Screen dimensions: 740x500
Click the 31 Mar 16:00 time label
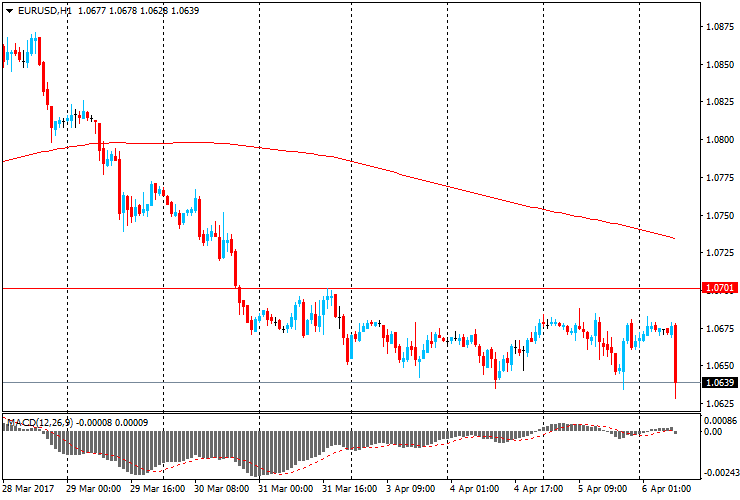(x=349, y=489)
